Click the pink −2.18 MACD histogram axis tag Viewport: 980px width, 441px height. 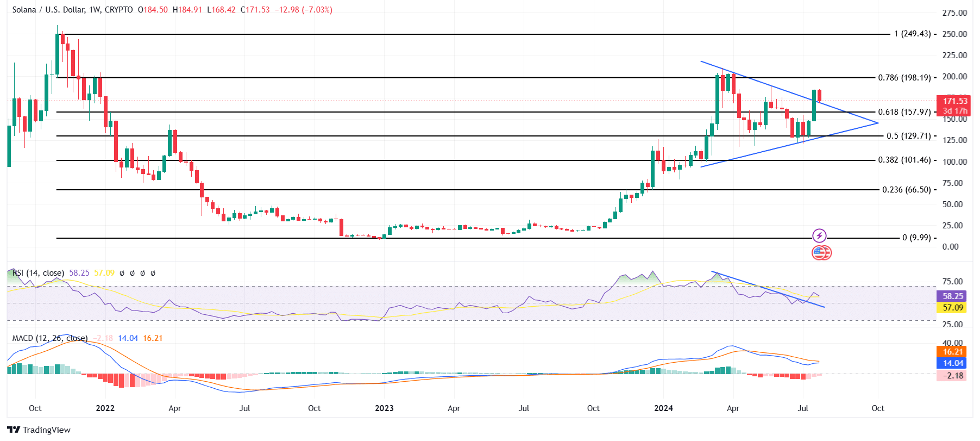click(x=951, y=376)
